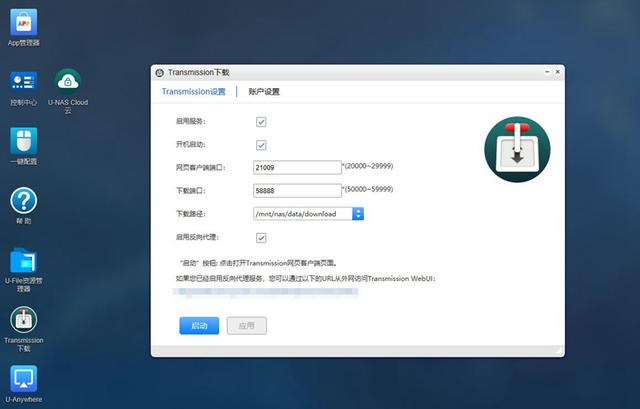Switch to the 账户设置 tab

(264, 91)
